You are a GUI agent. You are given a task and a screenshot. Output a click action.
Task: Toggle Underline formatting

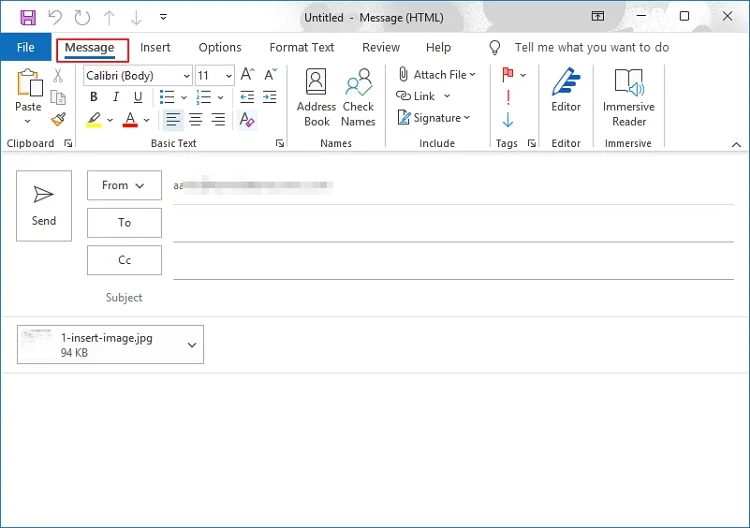[x=138, y=97]
